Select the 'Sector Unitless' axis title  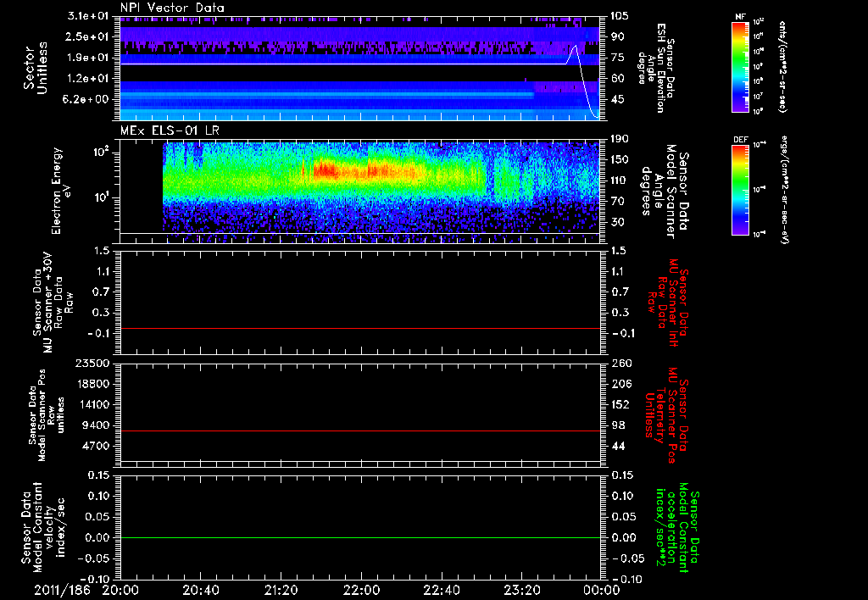point(36,68)
